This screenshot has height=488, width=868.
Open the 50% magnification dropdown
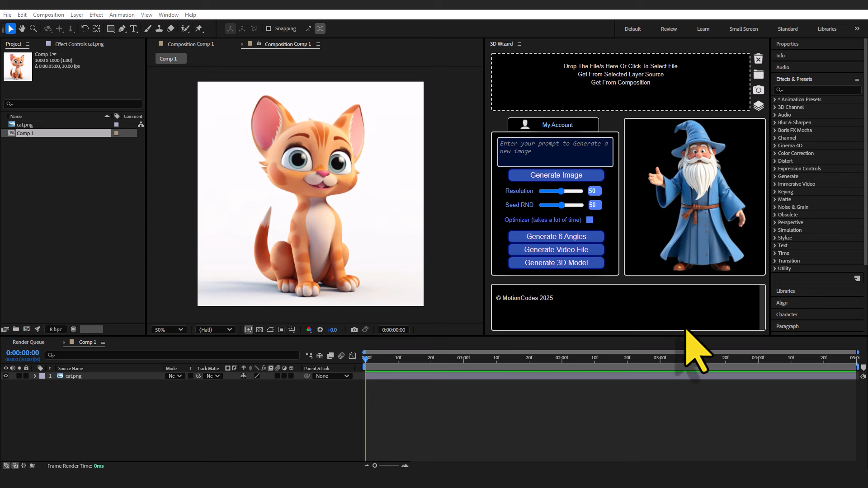click(x=169, y=330)
